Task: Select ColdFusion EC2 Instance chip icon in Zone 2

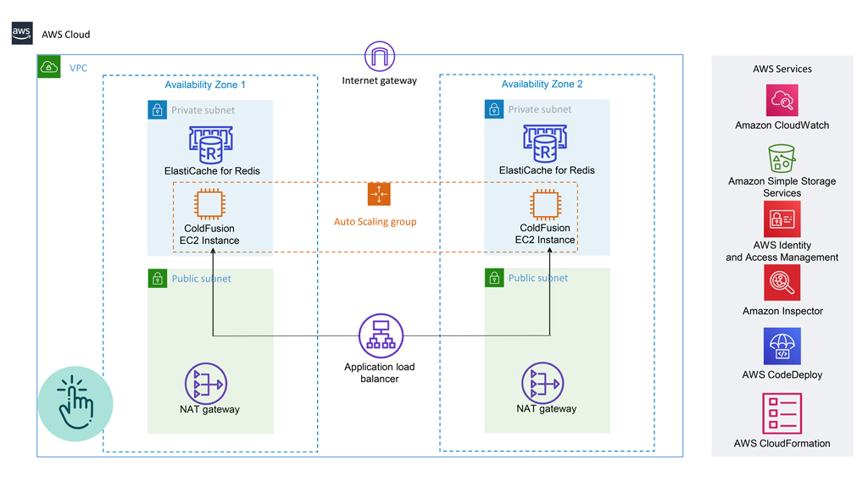Action: (545, 204)
